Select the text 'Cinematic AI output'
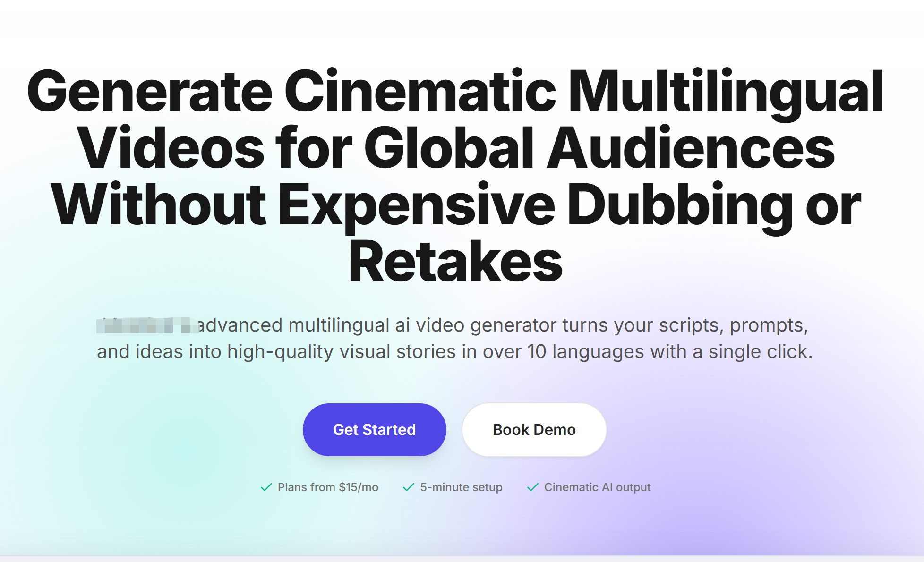Image resolution: width=924 pixels, height=562 pixels. 597,487
